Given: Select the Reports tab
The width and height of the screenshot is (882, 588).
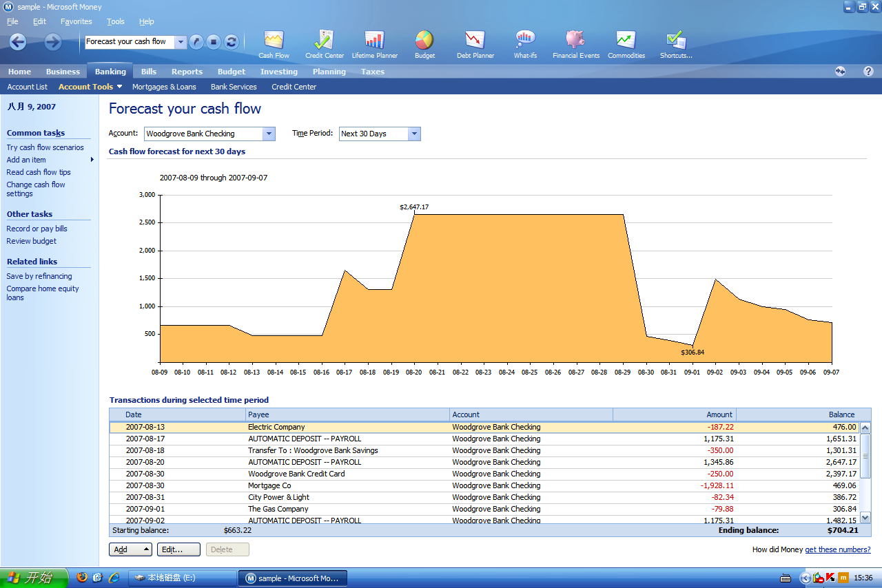Looking at the screenshot, I should (x=187, y=71).
